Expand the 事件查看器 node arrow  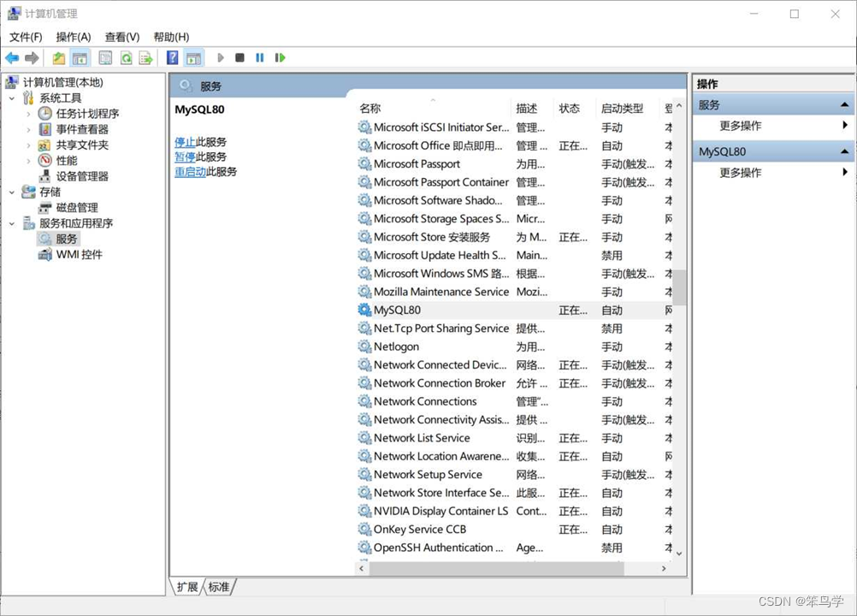click(x=28, y=129)
